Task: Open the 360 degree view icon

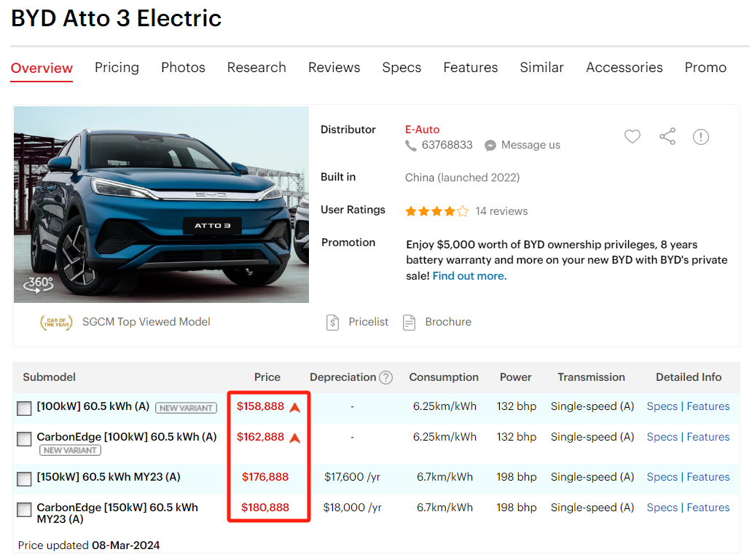Action: point(38,283)
